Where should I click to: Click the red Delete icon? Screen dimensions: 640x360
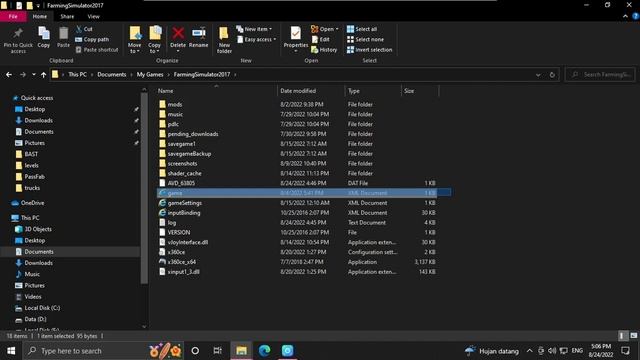tap(178, 33)
